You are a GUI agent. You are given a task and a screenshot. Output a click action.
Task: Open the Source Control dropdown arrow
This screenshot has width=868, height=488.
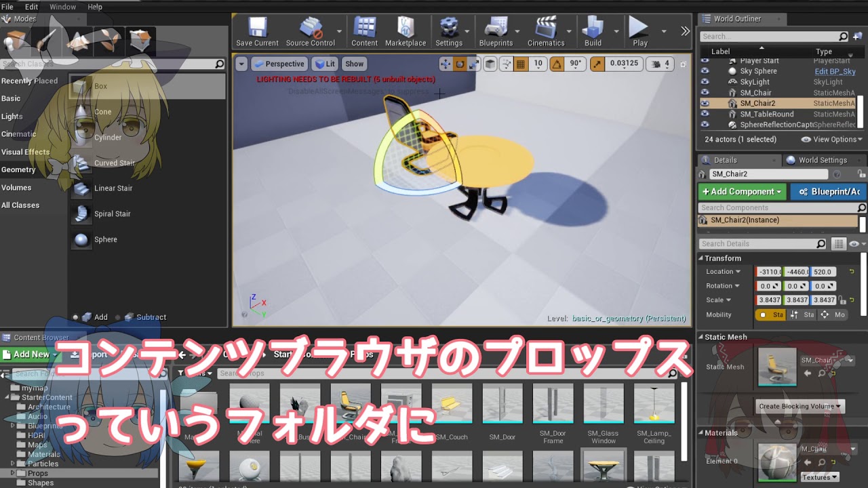[x=340, y=31]
